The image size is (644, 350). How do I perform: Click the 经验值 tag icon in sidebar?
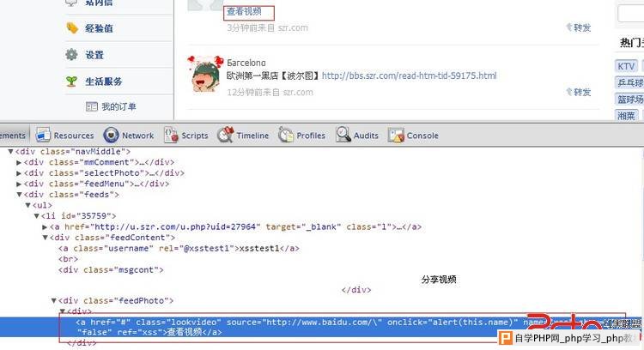coord(72,28)
